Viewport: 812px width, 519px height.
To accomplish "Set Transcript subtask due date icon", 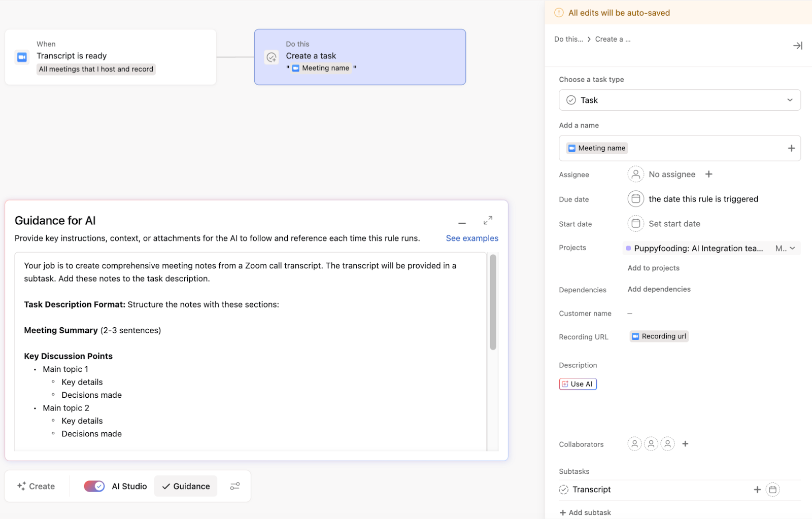I will click(772, 490).
